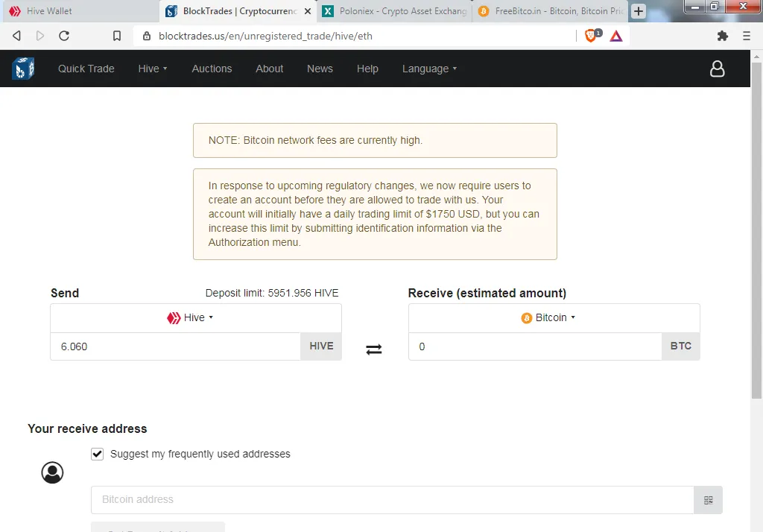
Task: Click the regulatory changes notice
Action: point(375,214)
